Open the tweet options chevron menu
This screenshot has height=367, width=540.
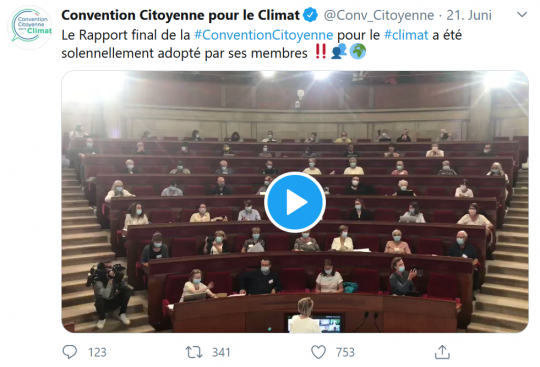click(522, 14)
